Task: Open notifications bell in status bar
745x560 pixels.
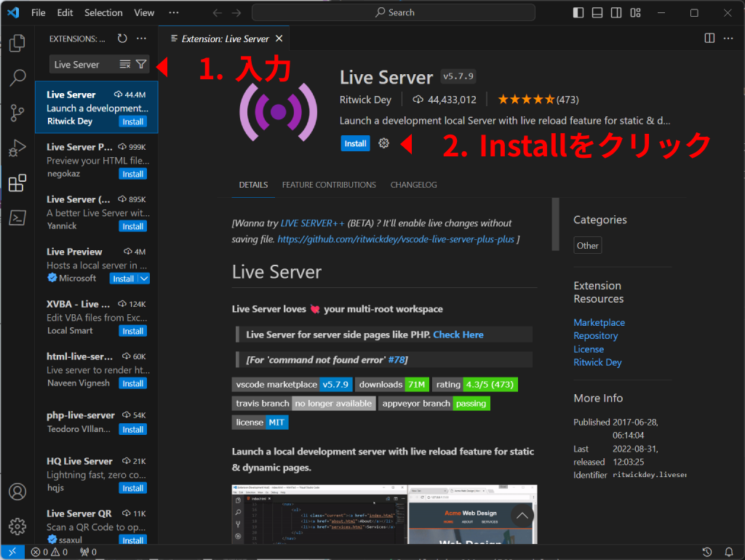Action: coord(728,552)
